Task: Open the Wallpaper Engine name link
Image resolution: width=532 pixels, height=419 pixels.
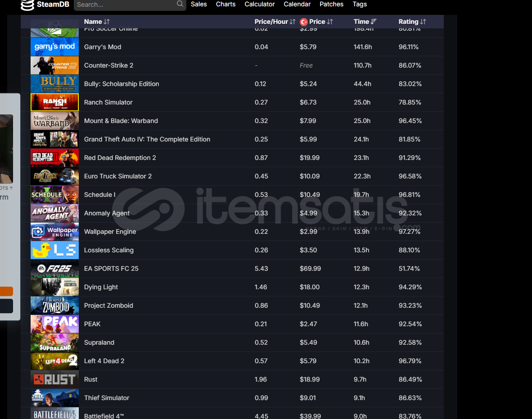Action: tap(110, 232)
